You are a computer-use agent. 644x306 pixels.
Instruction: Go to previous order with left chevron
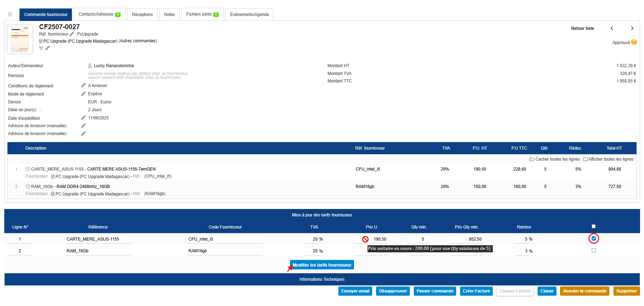coord(612,28)
